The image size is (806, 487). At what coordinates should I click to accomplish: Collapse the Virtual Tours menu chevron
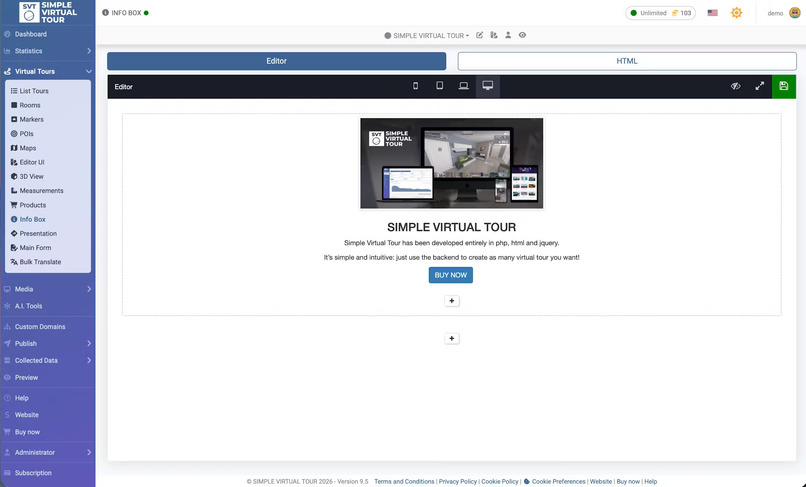[89, 71]
